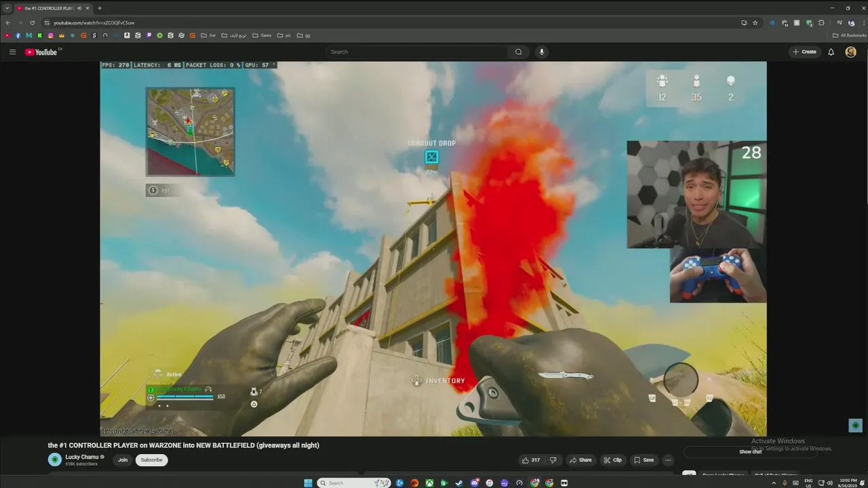Open Chrome three-dot menu
Viewport: 868px width, 488px height.
pyautogui.click(x=864, y=22)
